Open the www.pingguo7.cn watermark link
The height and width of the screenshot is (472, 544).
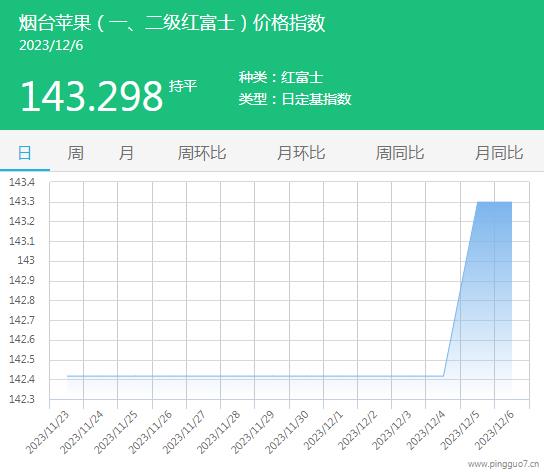click(x=503, y=464)
